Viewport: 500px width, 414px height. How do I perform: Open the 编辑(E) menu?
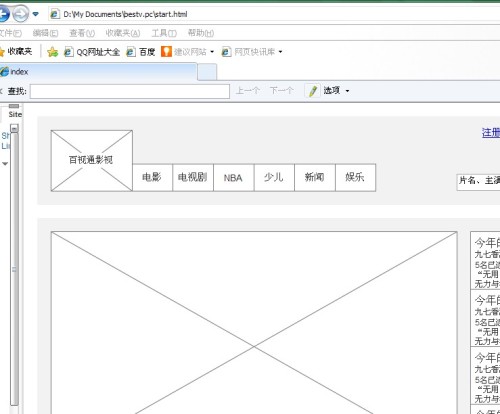[45, 33]
